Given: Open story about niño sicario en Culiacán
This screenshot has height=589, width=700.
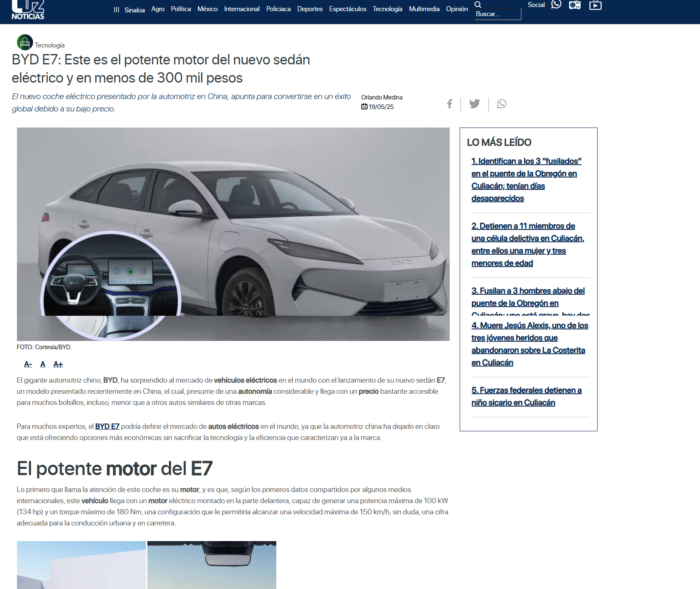Looking at the screenshot, I should point(527,396).
